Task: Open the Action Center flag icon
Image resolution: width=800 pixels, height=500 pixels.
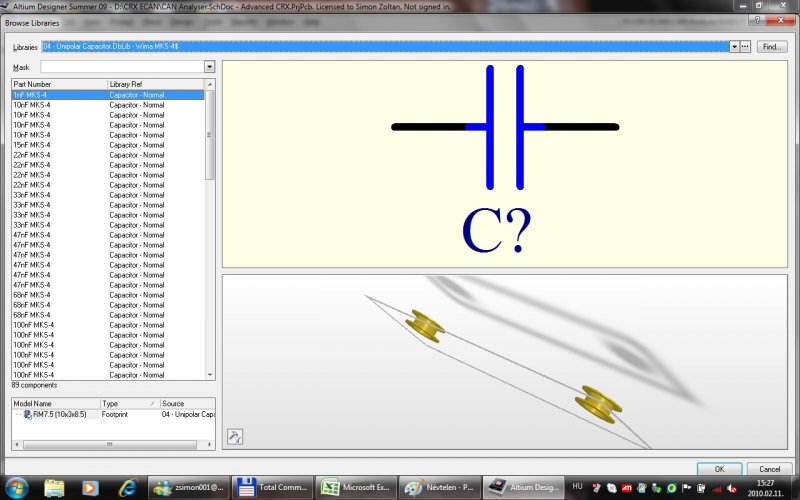Action: coord(686,488)
